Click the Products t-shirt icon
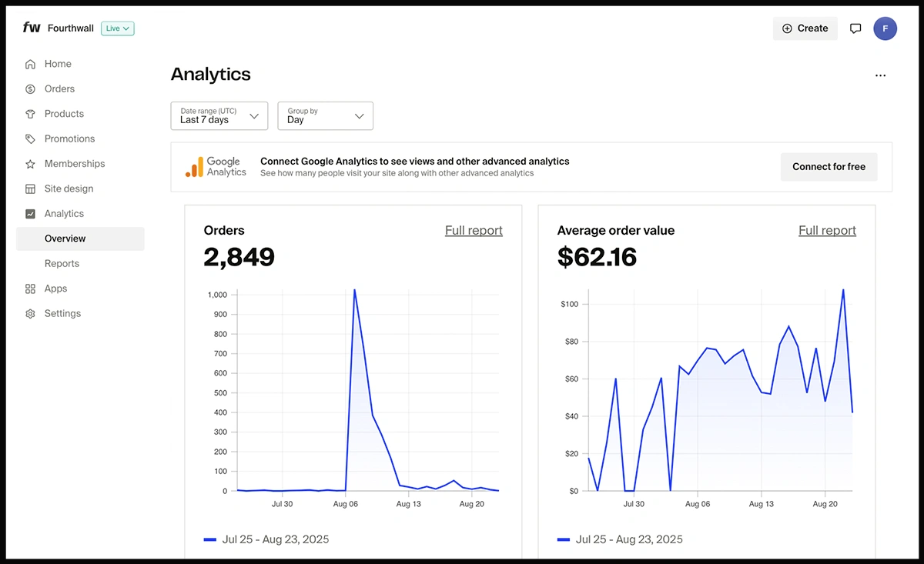Image resolution: width=924 pixels, height=564 pixels. click(x=30, y=114)
